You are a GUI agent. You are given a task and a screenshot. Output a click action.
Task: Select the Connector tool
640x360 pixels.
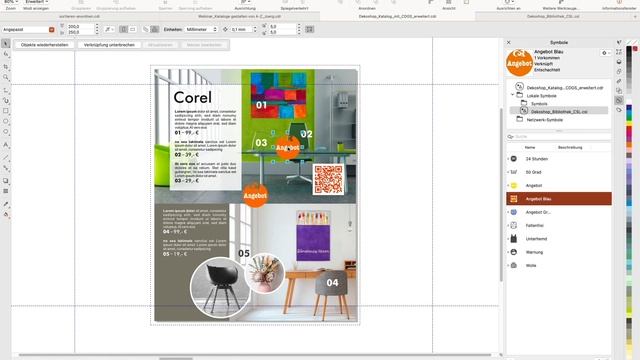click(6, 168)
